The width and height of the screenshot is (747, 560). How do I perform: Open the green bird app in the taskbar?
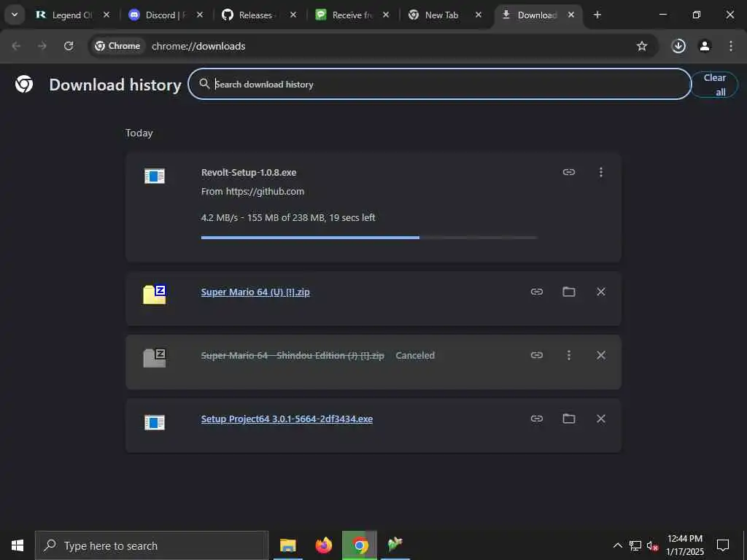395,544
